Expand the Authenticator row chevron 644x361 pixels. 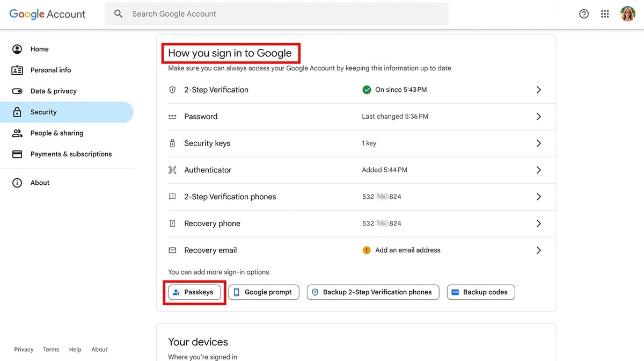tap(539, 170)
